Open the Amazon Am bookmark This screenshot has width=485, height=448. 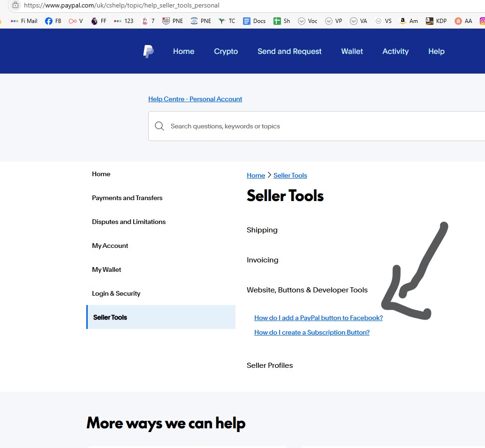(408, 21)
